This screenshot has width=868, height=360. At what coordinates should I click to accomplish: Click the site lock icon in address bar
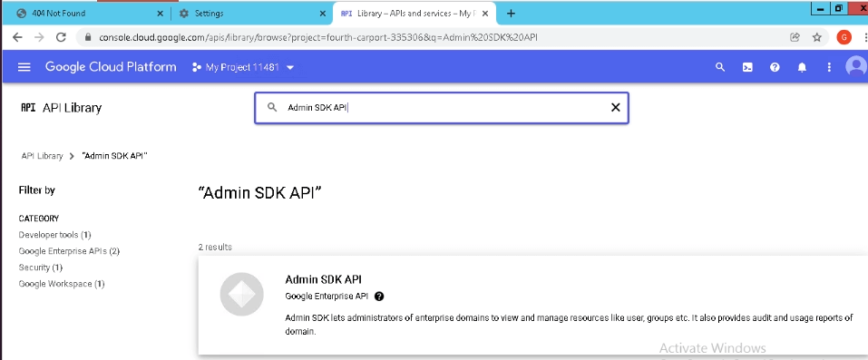pyautogui.click(x=87, y=38)
